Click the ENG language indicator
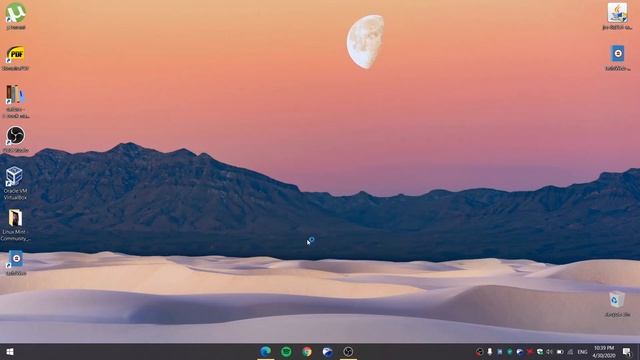The height and width of the screenshot is (360, 640). [x=582, y=352]
